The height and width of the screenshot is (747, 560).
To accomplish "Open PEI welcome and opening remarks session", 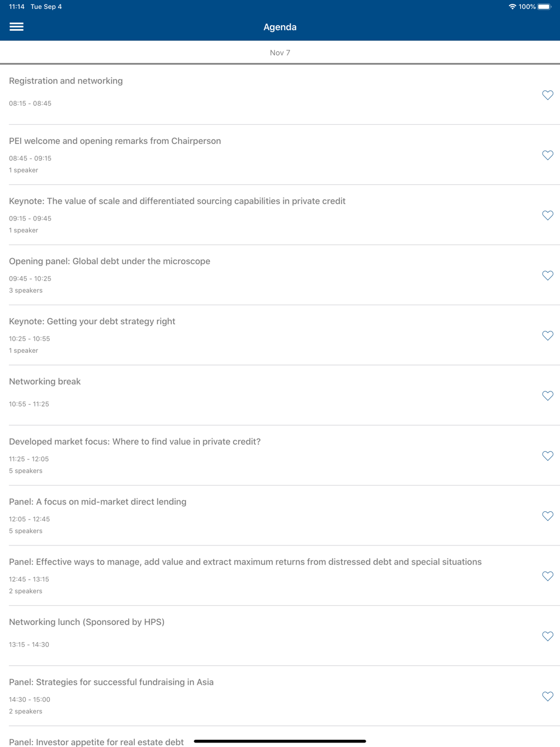I will click(280, 155).
